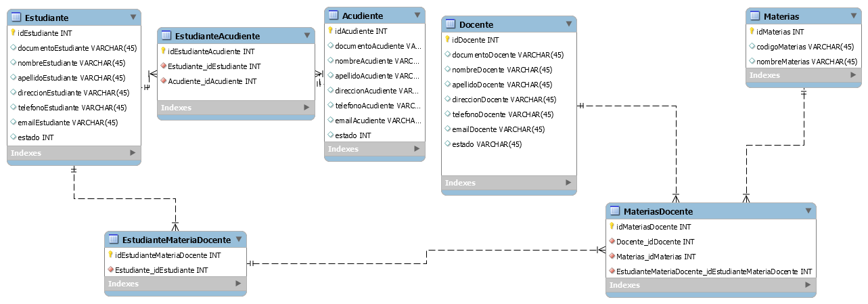
Task: Expand Indexes section of Materias table
Action: click(x=853, y=75)
